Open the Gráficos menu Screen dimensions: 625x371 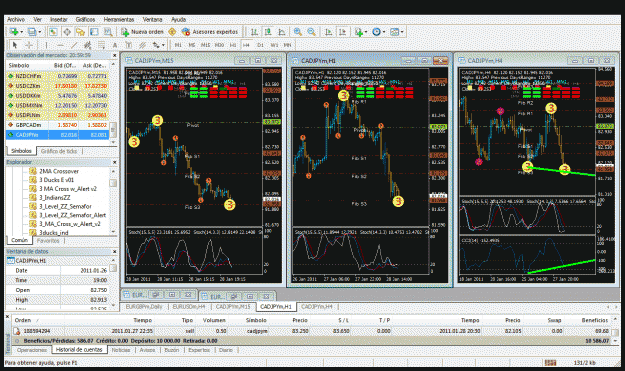point(85,19)
